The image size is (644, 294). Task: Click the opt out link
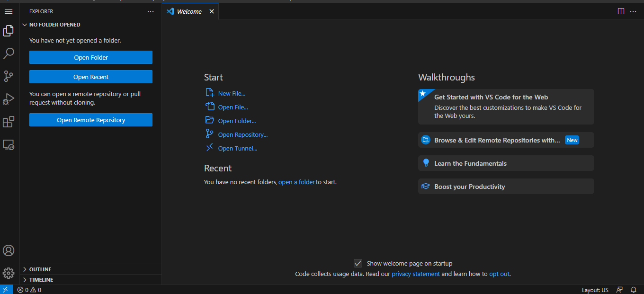tap(500, 274)
